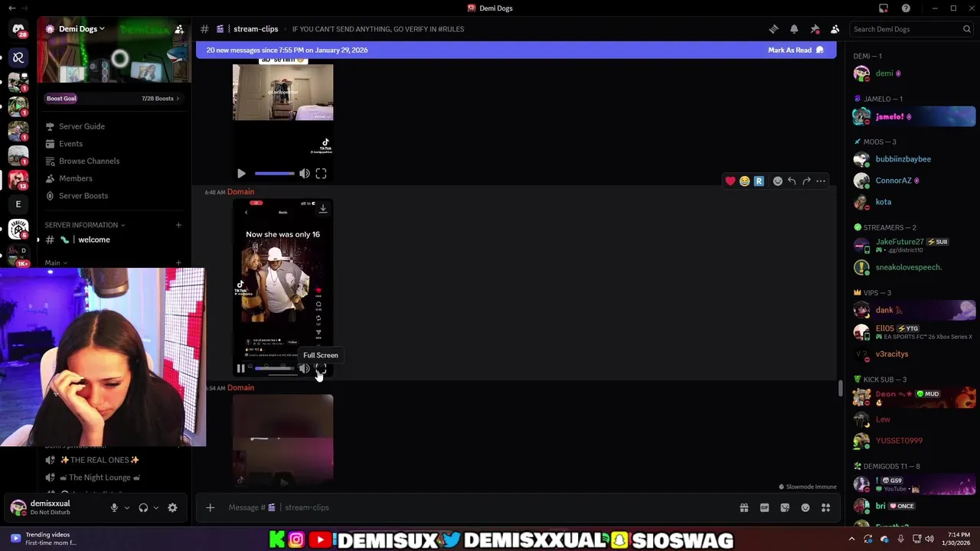Open headphone output options chevron
Image resolution: width=980 pixels, height=551 pixels.
155,507
